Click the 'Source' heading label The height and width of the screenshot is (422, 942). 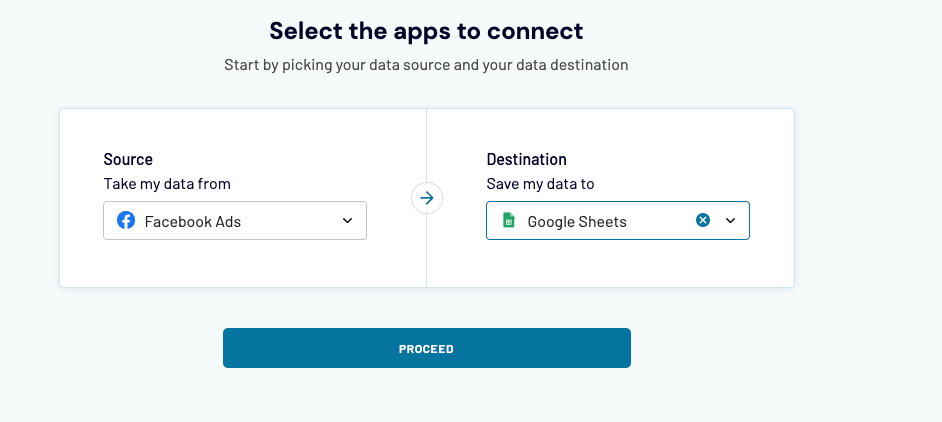point(128,159)
